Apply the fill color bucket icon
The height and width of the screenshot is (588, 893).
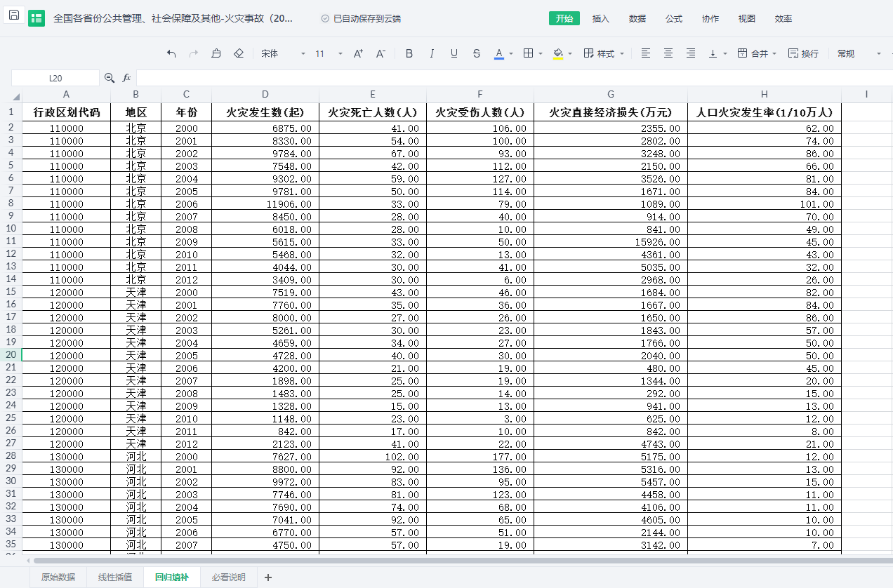click(x=558, y=53)
